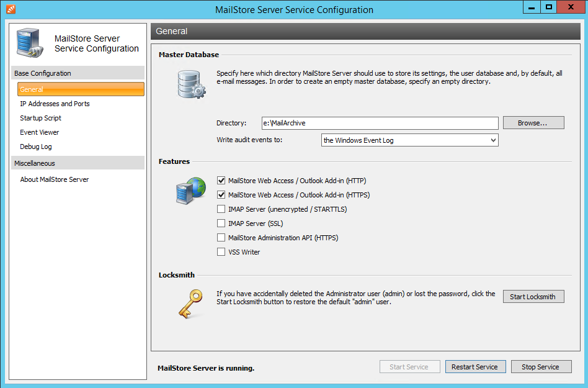
Task: Click the MailStore Server logo icon in sidebar
Action: pyautogui.click(x=30, y=43)
